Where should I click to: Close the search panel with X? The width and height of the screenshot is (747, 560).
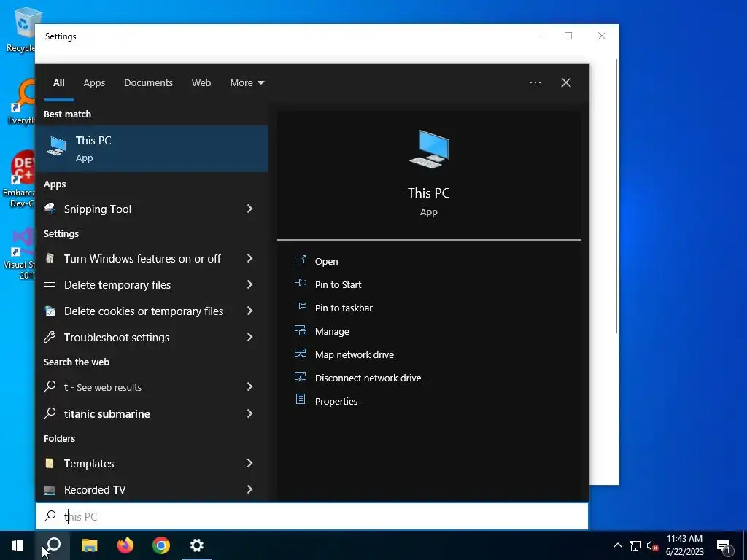tap(566, 83)
